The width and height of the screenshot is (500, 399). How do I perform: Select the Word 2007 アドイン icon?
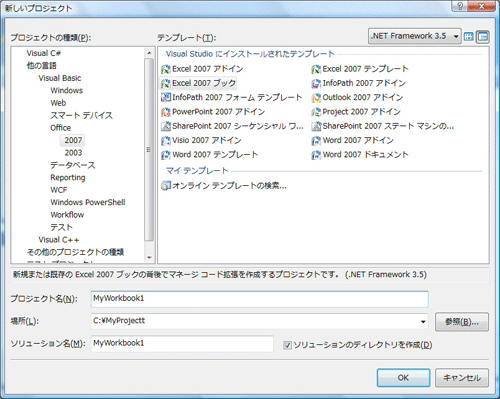click(316, 140)
